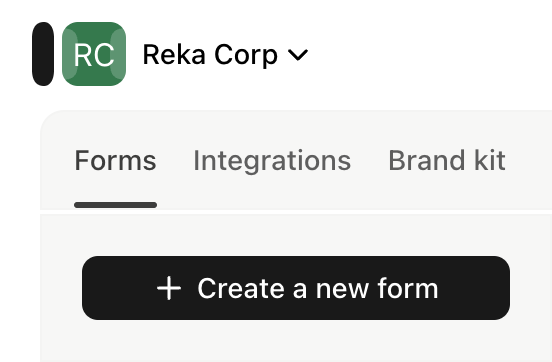Open the Brand kit tab

[447, 161]
